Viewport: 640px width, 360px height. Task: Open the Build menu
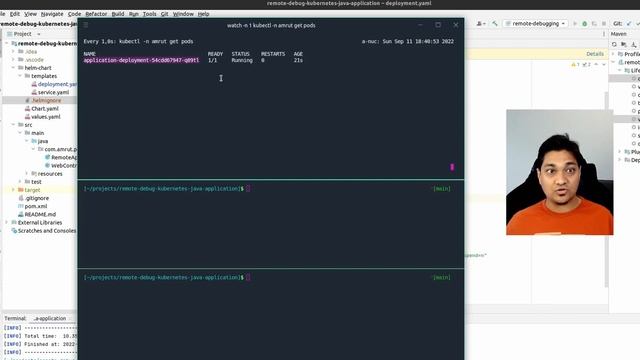(x=118, y=14)
